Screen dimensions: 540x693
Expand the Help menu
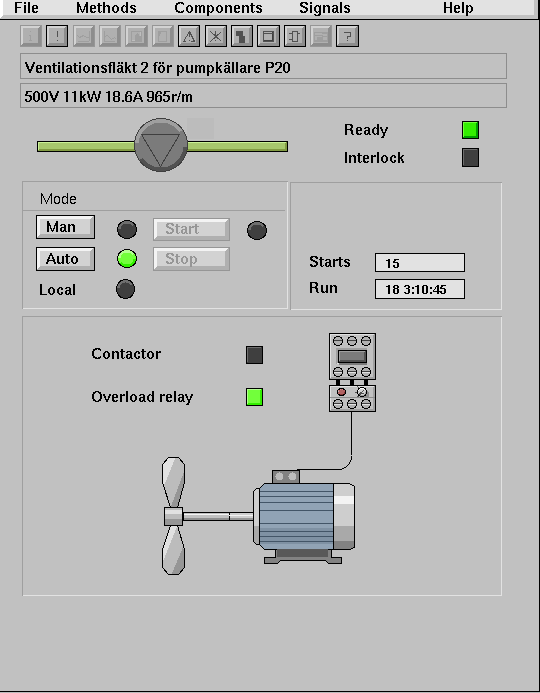click(458, 8)
